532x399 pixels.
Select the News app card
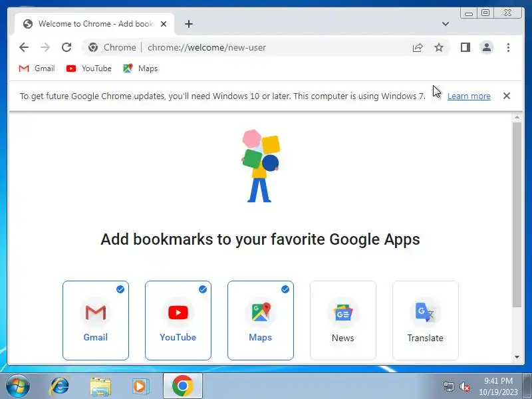pos(343,321)
